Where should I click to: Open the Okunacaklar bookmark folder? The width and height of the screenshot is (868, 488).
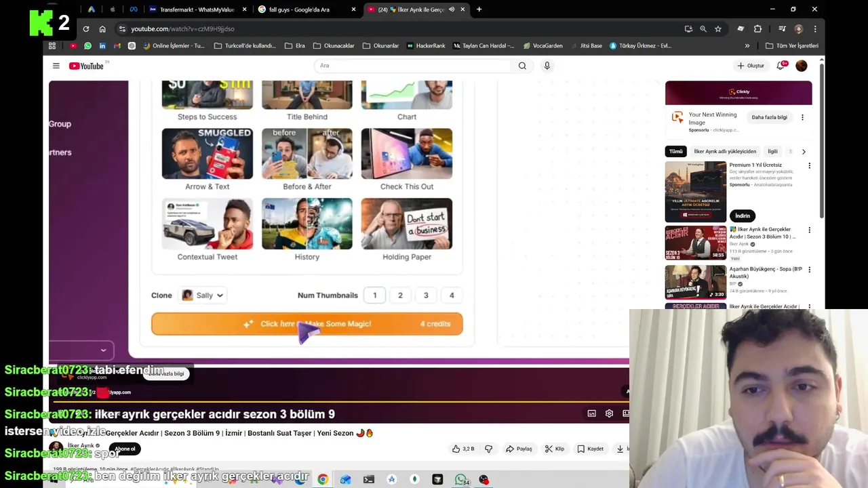click(334, 46)
